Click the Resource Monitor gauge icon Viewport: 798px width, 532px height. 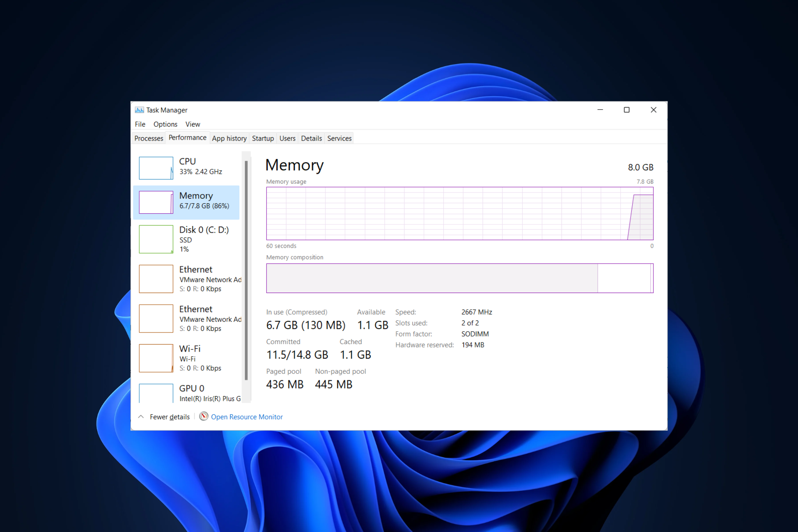(x=204, y=416)
